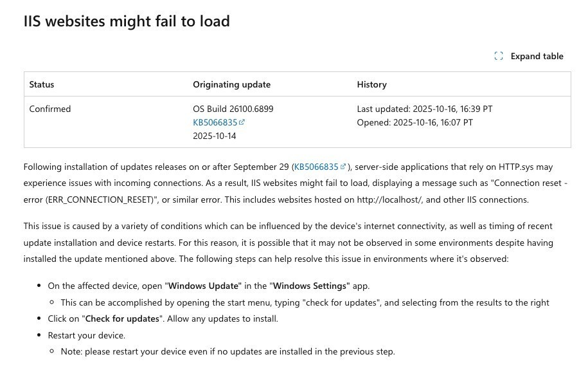Click the Status column header

click(42, 84)
